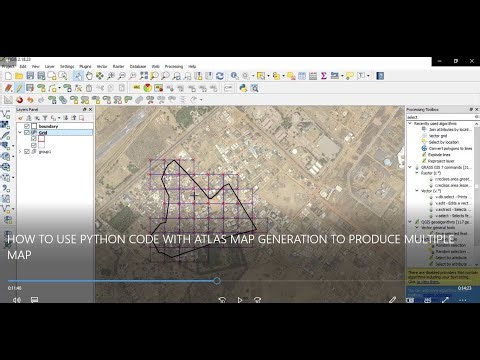This screenshot has height=360, width=480.
Task: Open the Help book icon
Action: tap(380, 76)
